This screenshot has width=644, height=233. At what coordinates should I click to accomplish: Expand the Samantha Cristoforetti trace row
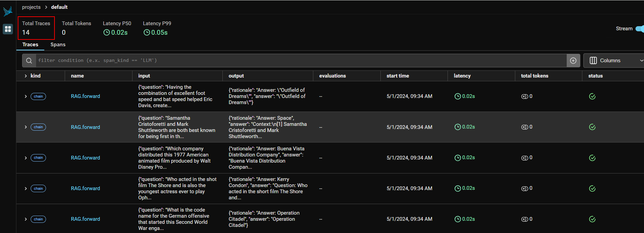coord(26,127)
